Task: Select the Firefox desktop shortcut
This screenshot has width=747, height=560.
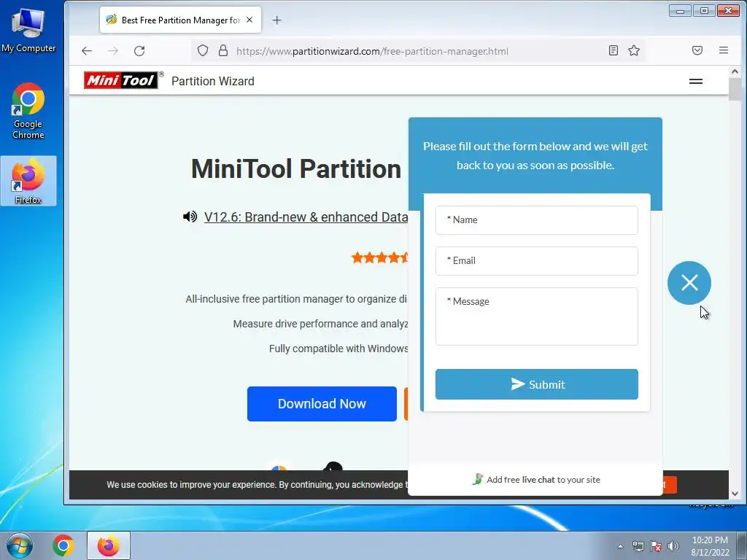Action: [x=28, y=181]
